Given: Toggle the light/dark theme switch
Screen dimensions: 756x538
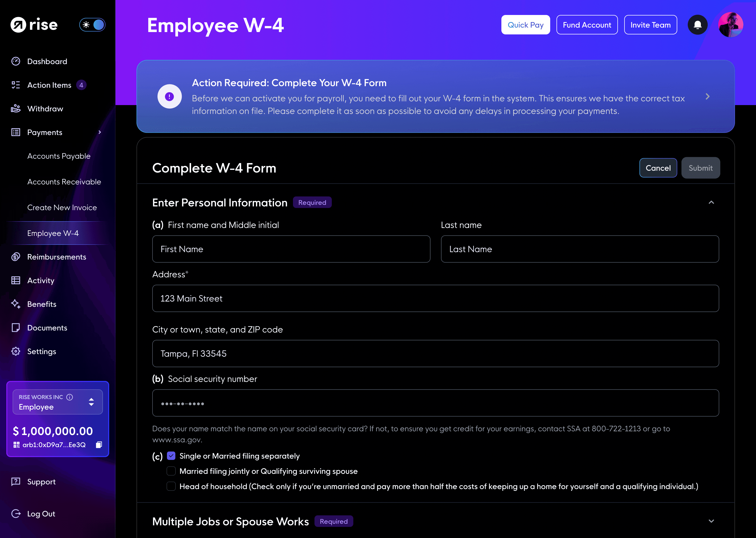Looking at the screenshot, I should [x=92, y=25].
